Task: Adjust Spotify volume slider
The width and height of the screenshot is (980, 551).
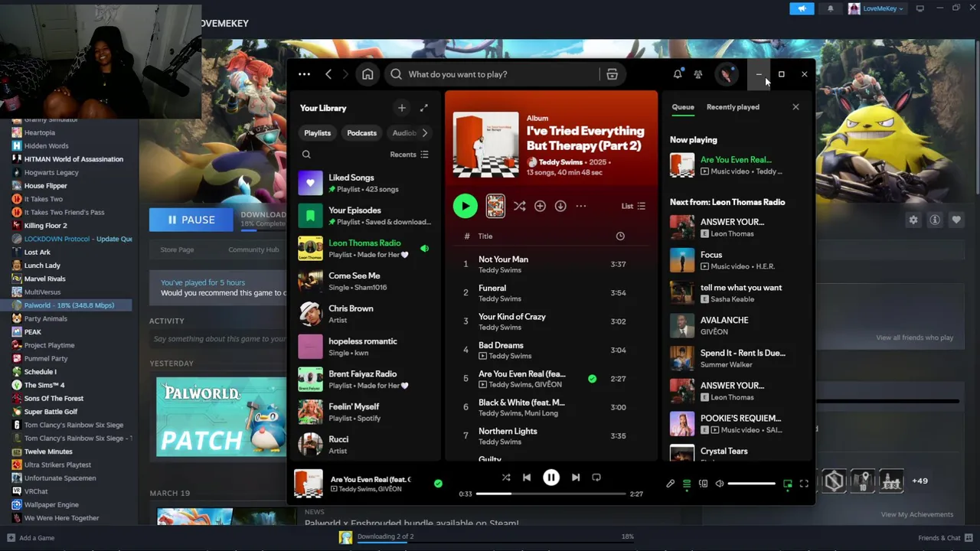Action: pos(751,484)
